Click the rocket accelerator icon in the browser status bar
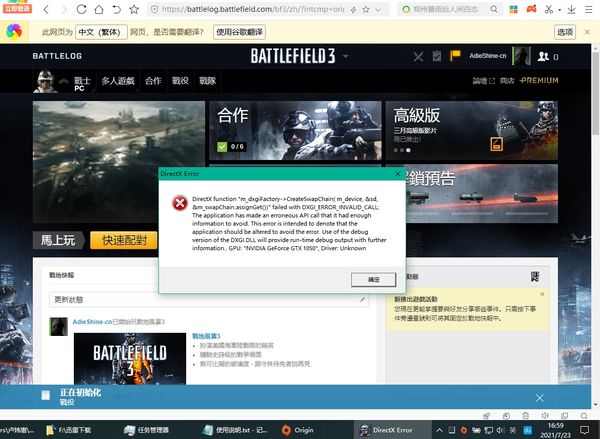 (x=486, y=416)
